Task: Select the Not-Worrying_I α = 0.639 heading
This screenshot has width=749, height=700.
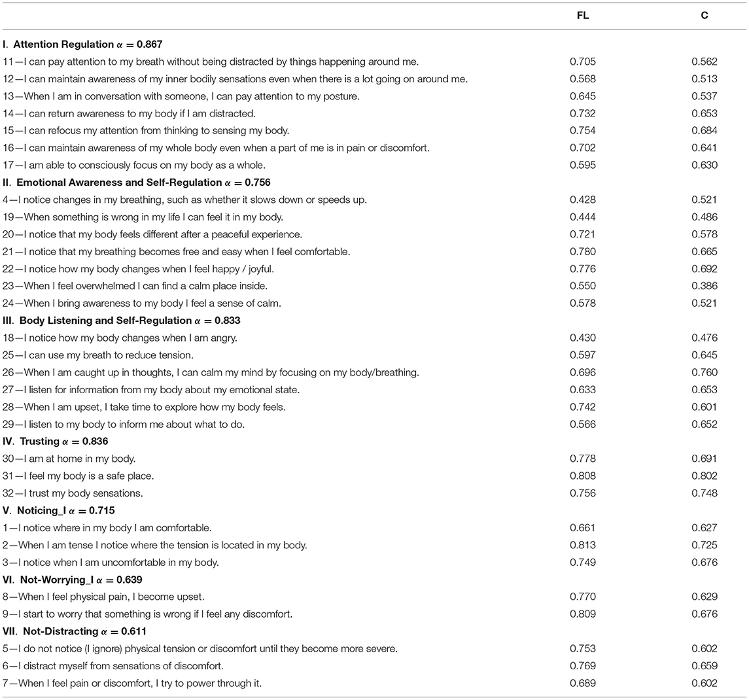Action: pyautogui.click(x=73, y=580)
